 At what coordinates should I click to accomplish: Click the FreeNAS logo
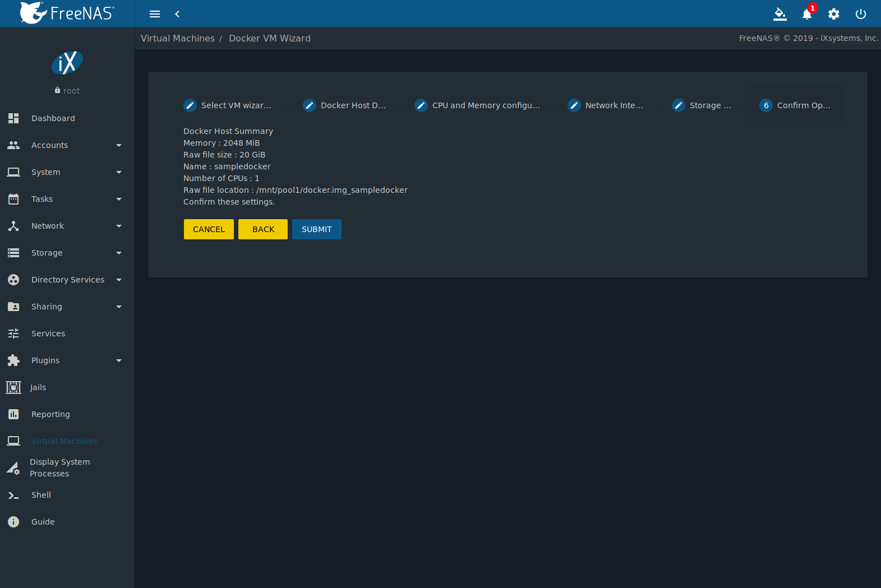(x=67, y=13)
